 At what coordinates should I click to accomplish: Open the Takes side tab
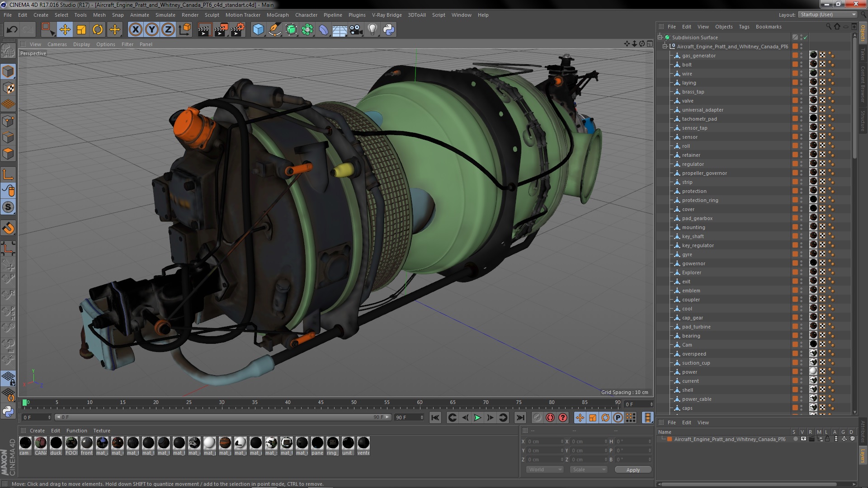863,54
